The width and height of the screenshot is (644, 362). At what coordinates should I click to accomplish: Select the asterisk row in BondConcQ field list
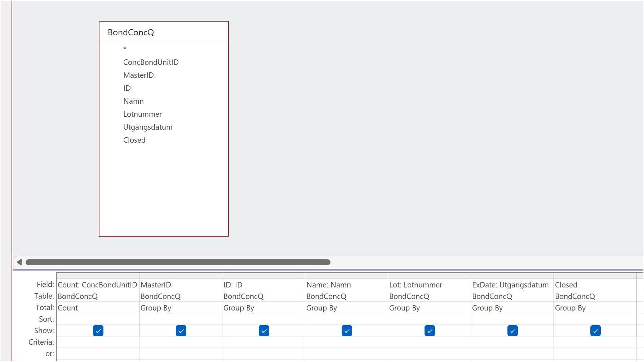click(x=125, y=49)
